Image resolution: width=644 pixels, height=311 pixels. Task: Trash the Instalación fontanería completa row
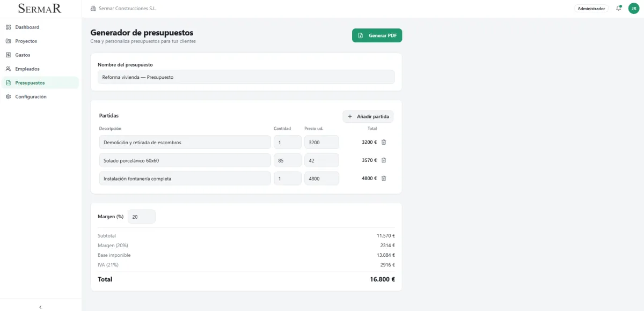[384, 179]
